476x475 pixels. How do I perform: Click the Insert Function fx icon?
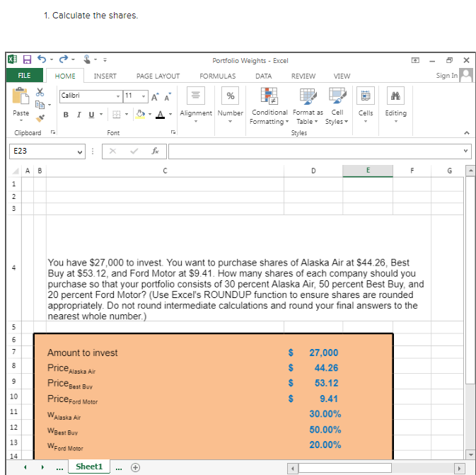[155, 151]
